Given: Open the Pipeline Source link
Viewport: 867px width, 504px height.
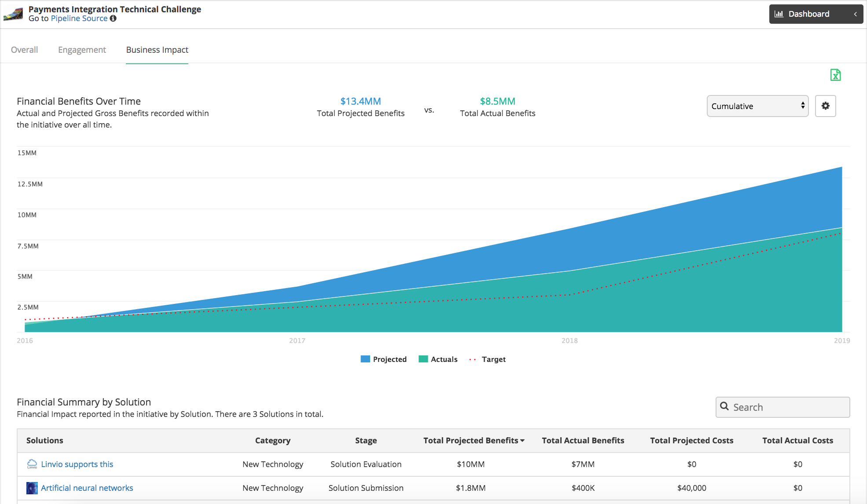Looking at the screenshot, I should [x=79, y=18].
